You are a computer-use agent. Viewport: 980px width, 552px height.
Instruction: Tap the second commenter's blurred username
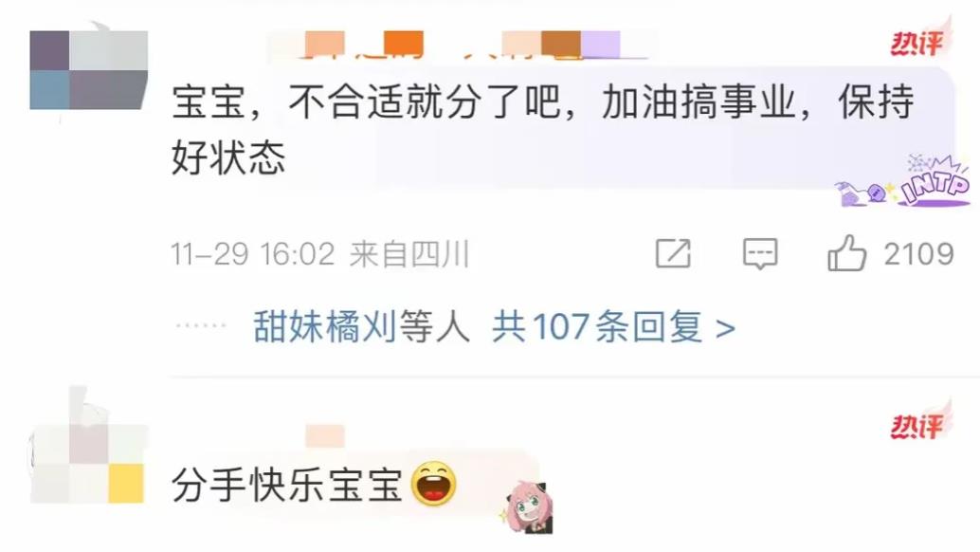click(x=325, y=435)
